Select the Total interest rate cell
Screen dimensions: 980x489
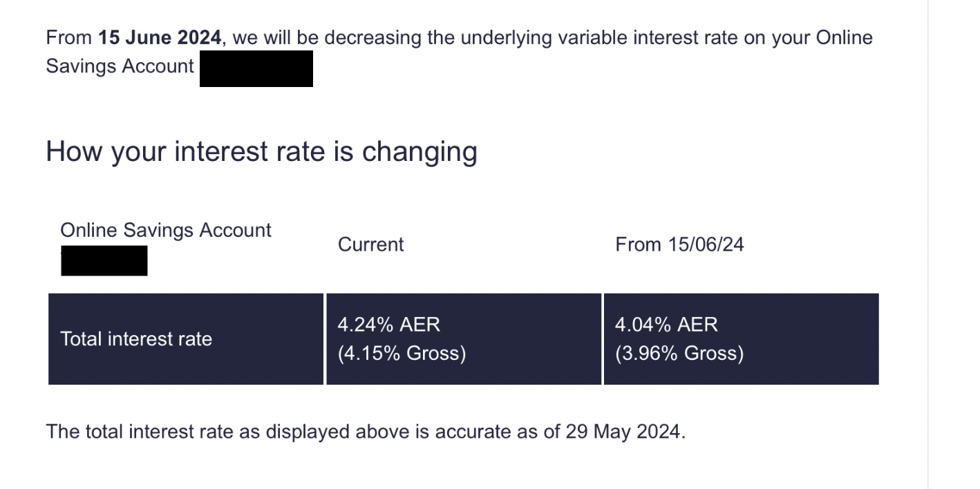tap(186, 338)
